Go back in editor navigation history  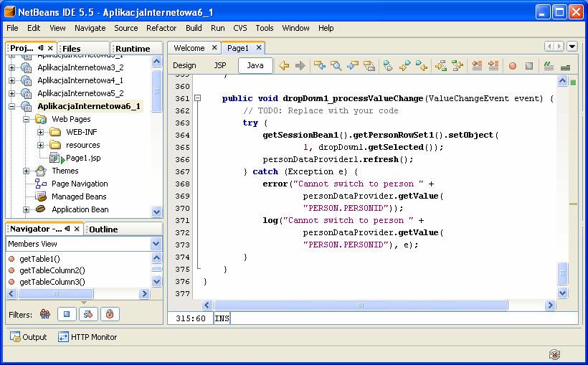[284, 66]
